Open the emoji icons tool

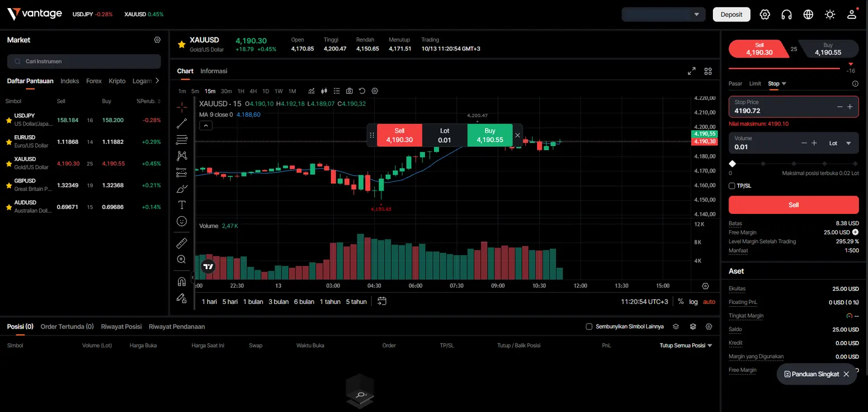(x=182, y=221)
